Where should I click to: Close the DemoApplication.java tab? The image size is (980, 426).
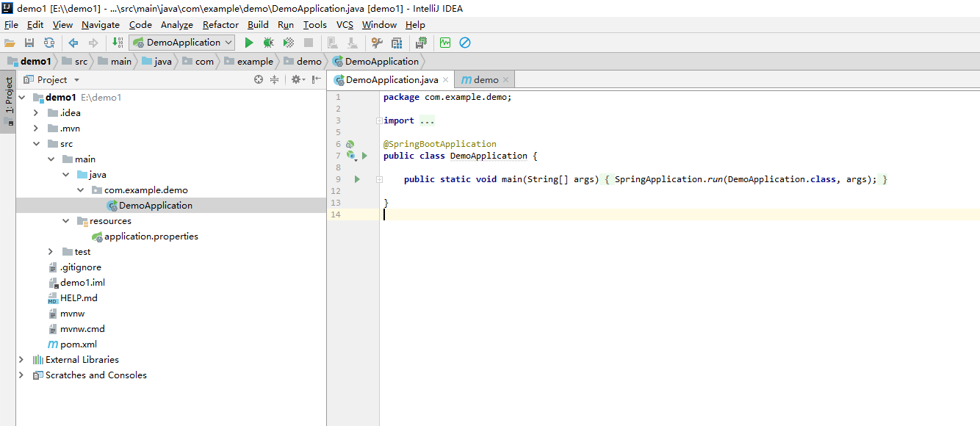point(446,80)
